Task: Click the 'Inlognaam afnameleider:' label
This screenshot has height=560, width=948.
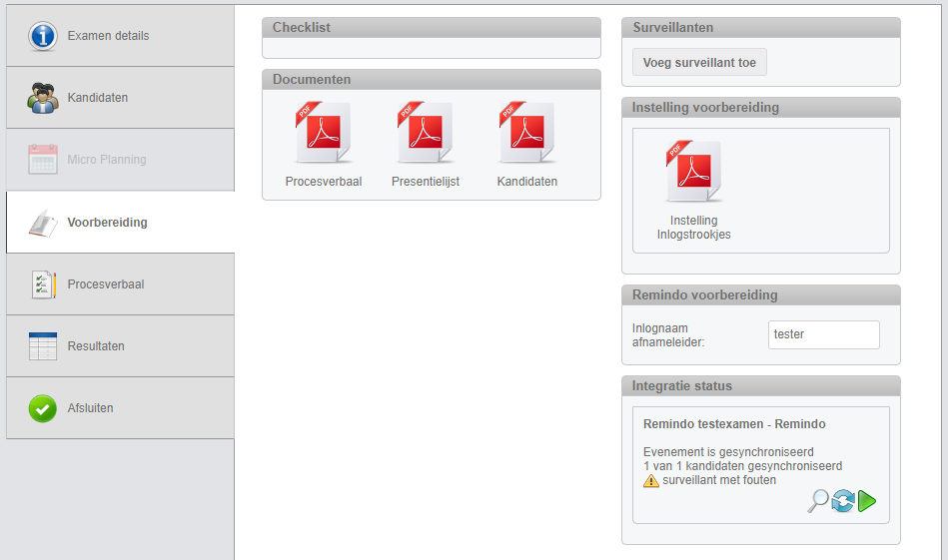Action: pyautogui.click(x=668, y=335)
